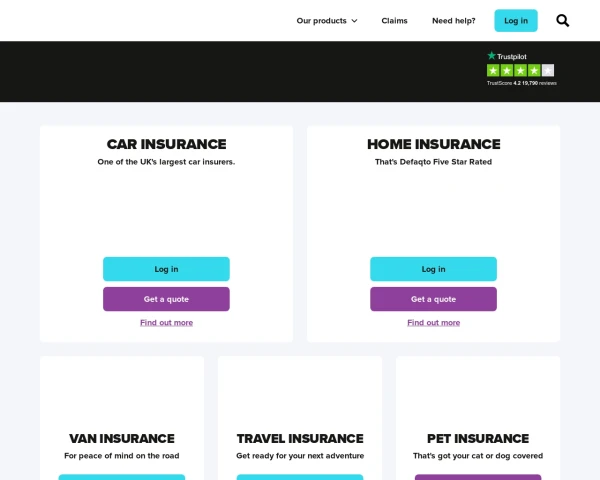This screenshot has width=600, height=480.
Task: Click the Van Insurance card heading
Action: (122, 438)
